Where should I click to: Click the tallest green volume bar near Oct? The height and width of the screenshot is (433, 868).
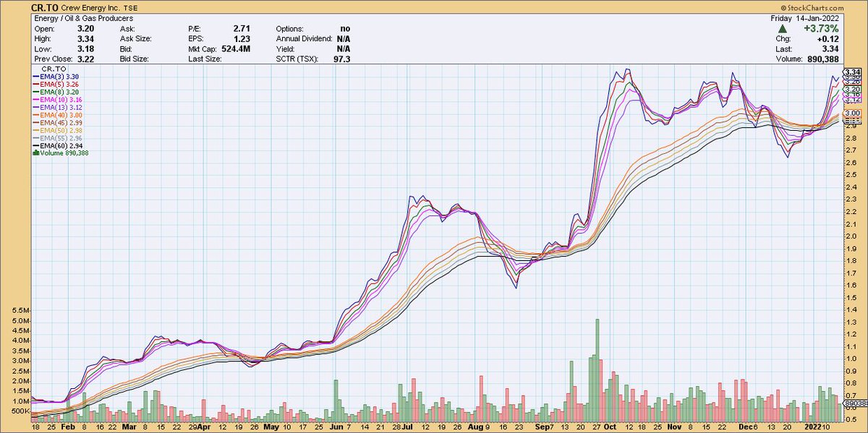click(x=597, y=370)
